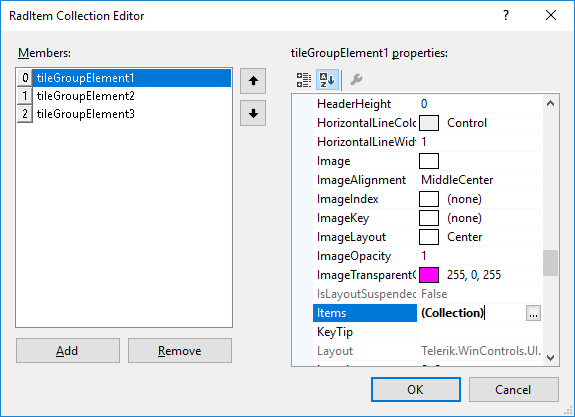Cancel the collection editor dialog
Screen dimensions: 575x417
[x=513, y=389]
